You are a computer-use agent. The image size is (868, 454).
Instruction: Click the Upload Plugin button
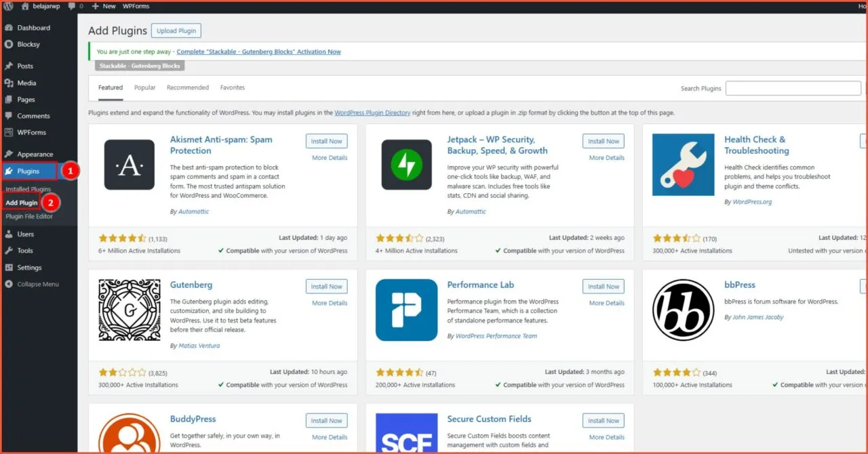(x=176, y=30)
